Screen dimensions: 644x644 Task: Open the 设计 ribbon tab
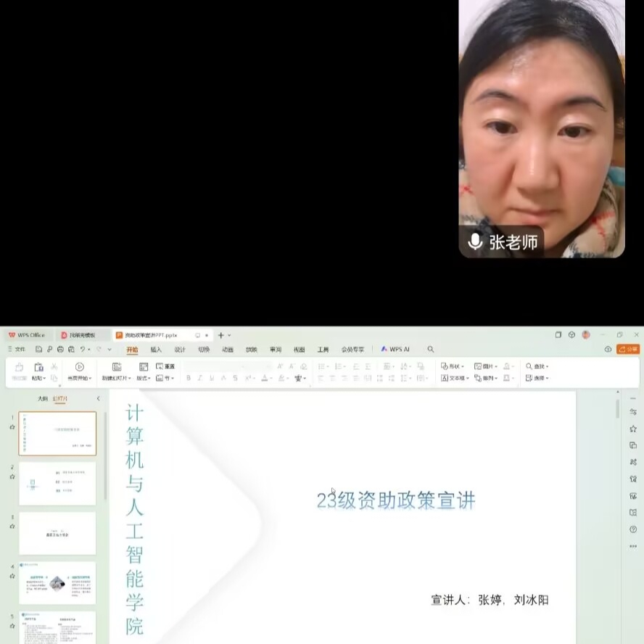[x=180, y=350]
